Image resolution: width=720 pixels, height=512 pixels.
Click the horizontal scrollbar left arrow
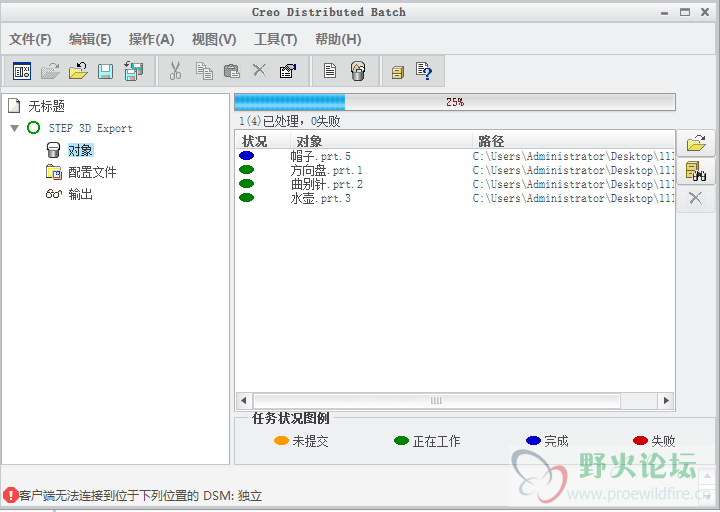click(x=244, y=400)
